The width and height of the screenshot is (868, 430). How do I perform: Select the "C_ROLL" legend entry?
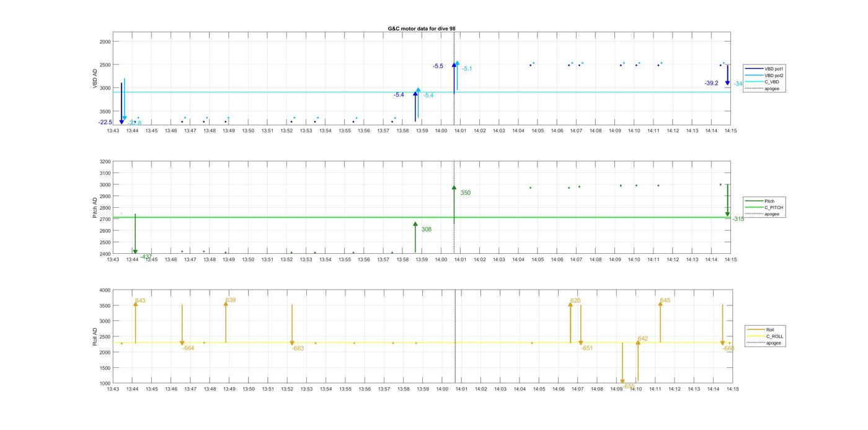point(764,336)
